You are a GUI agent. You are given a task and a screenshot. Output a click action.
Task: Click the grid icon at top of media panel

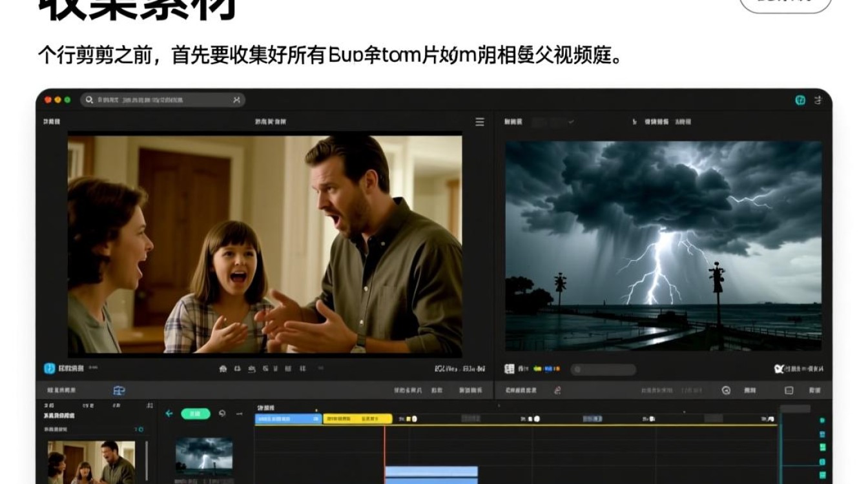[x=150, y=406]
